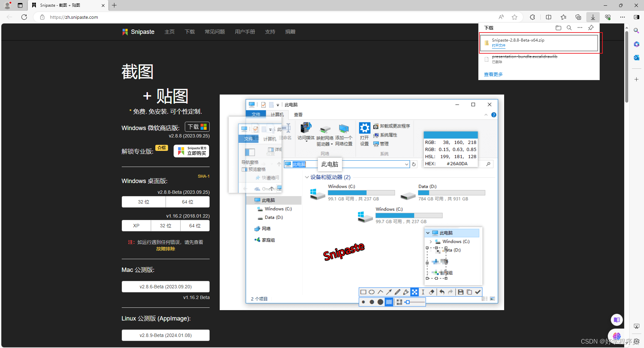Download 64 位 for v1.16.2
Viewport: 644px width, 348px height.
(195, 226)
